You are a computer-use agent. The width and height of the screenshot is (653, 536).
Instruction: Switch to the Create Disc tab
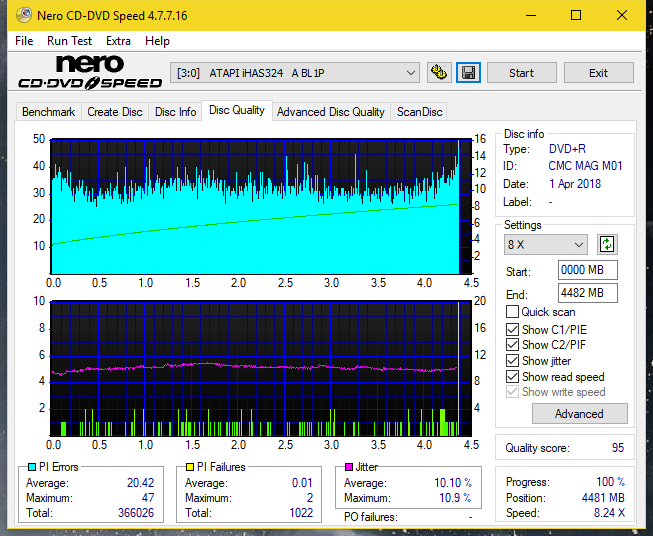[x=115, y=112]
